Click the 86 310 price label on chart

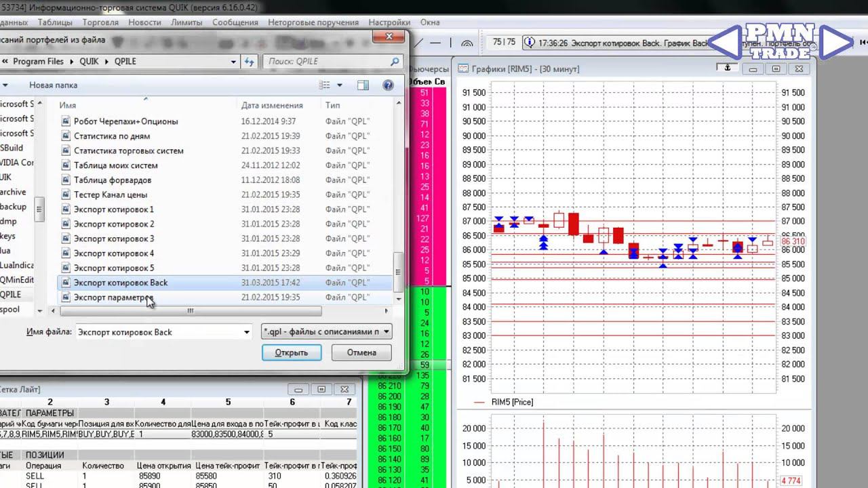click(x=793, y=241)
